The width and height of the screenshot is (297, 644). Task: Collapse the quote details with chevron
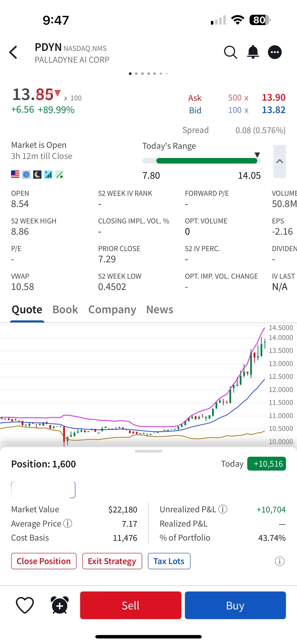280,161
